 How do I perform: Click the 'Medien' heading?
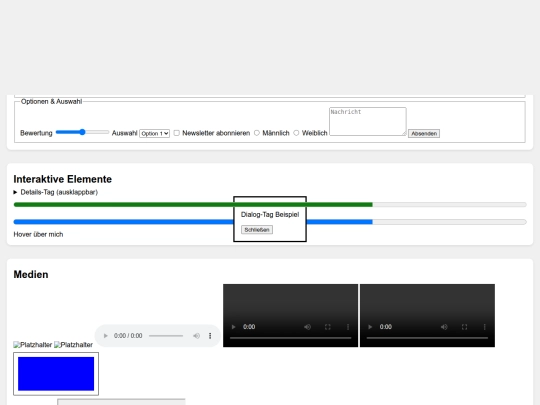pyautogui.click(x=31, y=274)
